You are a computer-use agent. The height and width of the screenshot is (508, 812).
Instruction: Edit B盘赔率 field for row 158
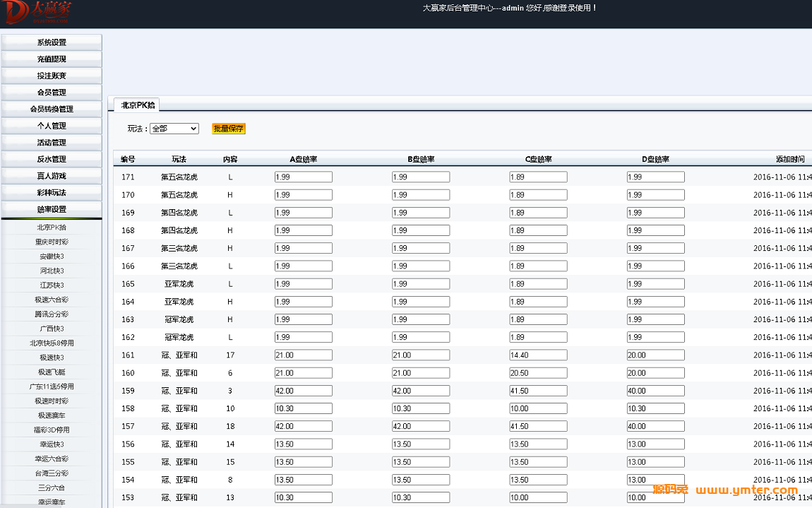click(421, 408)
